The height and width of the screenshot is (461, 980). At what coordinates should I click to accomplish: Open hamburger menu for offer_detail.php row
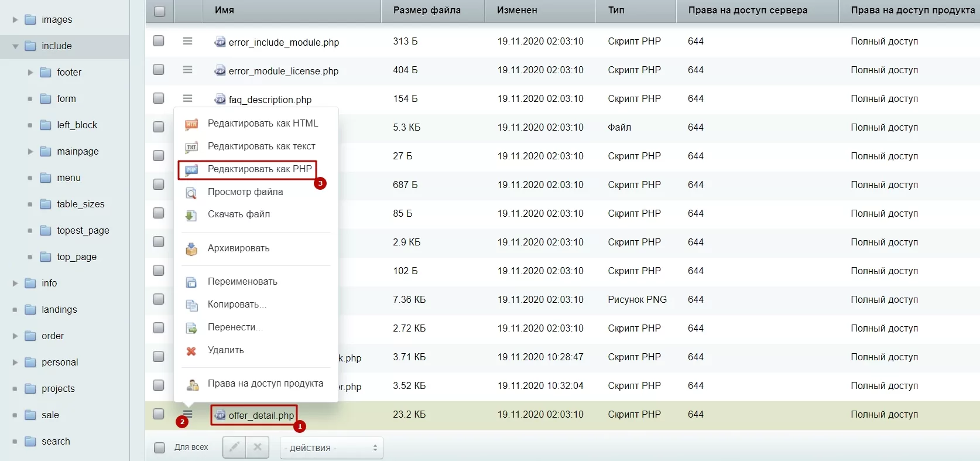click(187, 414)
